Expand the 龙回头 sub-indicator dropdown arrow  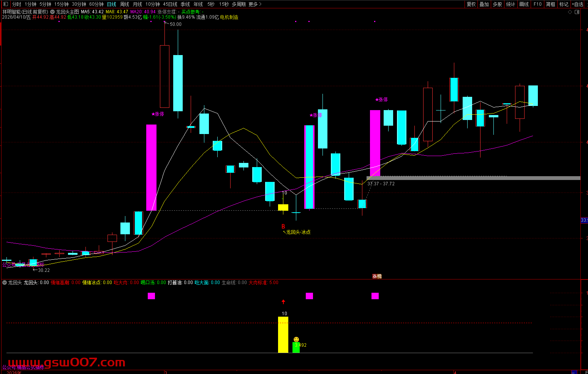[x=5, y=282]
